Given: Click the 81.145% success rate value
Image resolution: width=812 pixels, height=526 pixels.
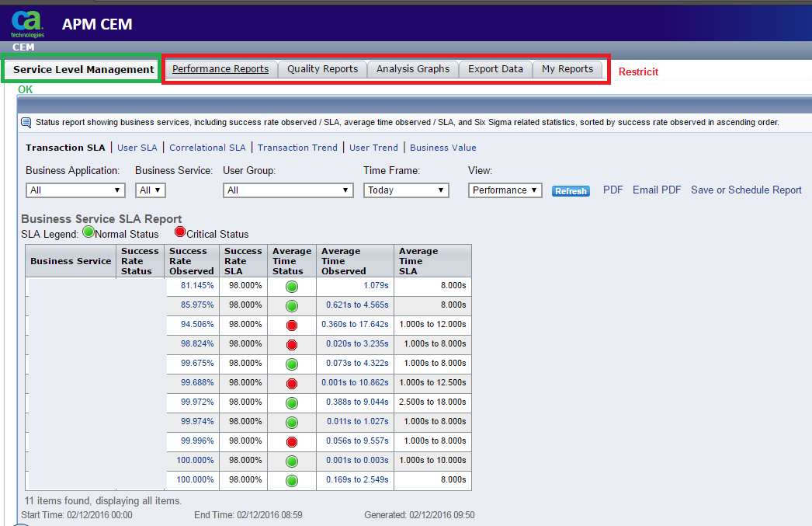Looking at the screenshot, I should tap(197, 286).
